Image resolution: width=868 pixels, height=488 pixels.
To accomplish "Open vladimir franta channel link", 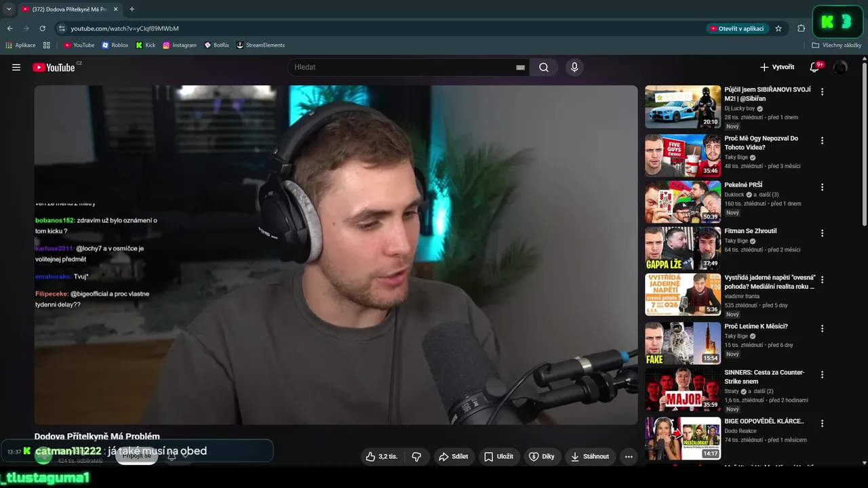I will point(742,296).
